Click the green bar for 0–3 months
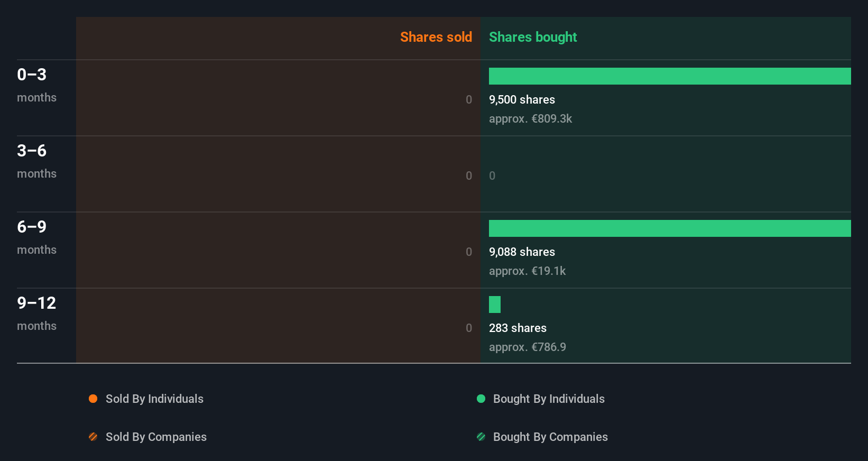Screen dimensions: 868x461 [x=670, y=76]
